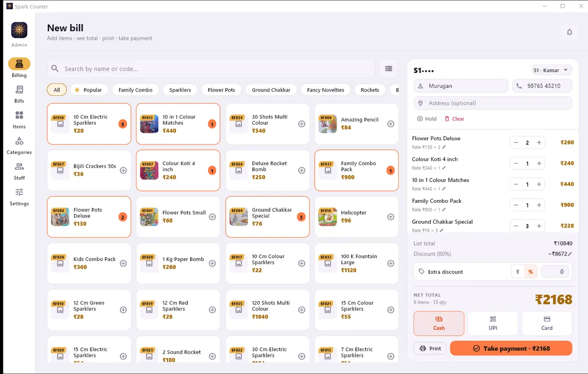588x374 pixels.
Task: Select the Family Combo Pack card
Action: point(357,170)
